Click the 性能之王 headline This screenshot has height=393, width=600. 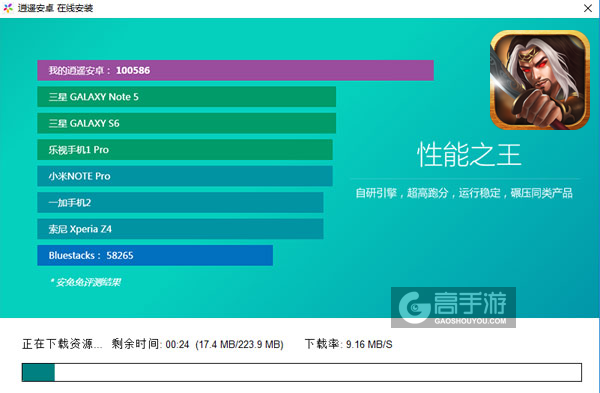coord(469,155)
